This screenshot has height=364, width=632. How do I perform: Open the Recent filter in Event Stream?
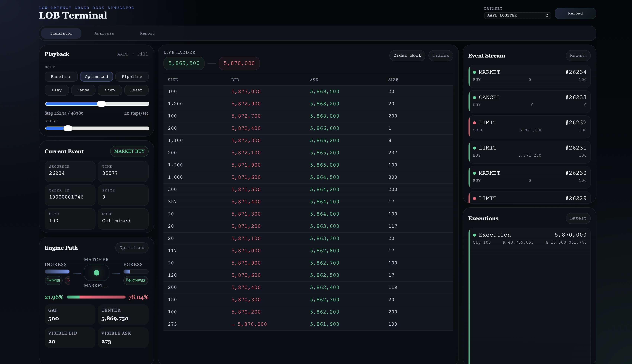(578, 55)
